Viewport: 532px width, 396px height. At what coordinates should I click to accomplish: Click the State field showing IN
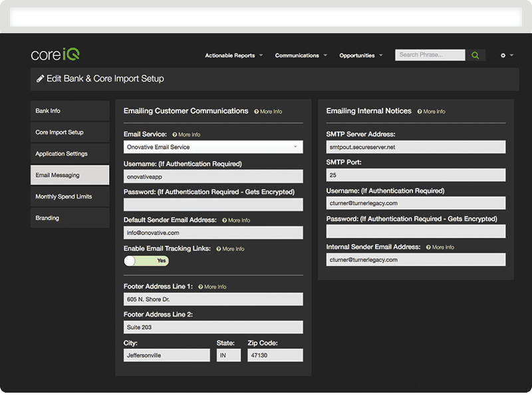tap(229, 355)
